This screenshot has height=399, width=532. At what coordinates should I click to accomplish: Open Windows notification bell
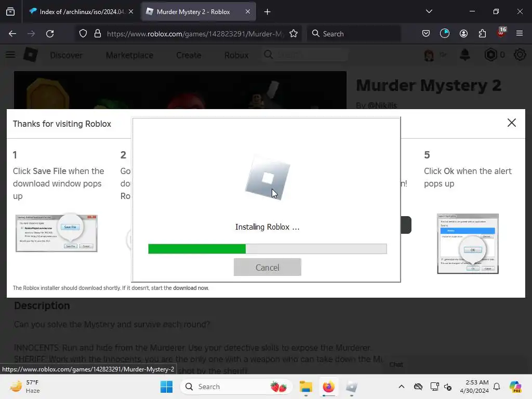[497, 387]
